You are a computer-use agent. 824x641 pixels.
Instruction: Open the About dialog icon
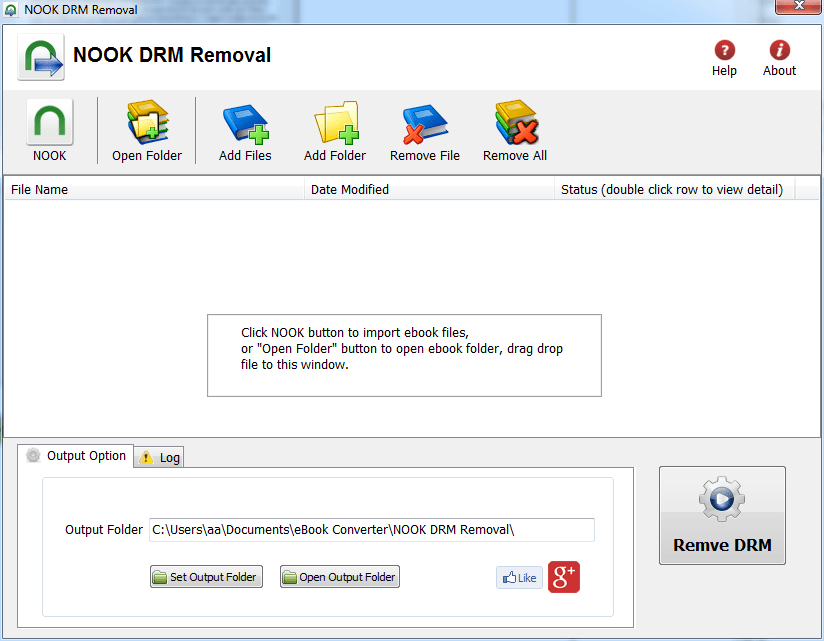(x=779, y=47)
